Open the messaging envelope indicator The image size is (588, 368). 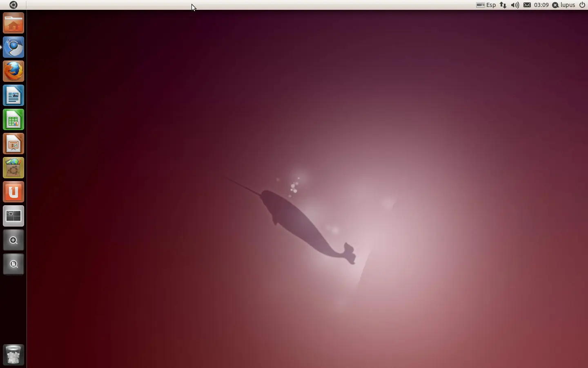point(526,5)
